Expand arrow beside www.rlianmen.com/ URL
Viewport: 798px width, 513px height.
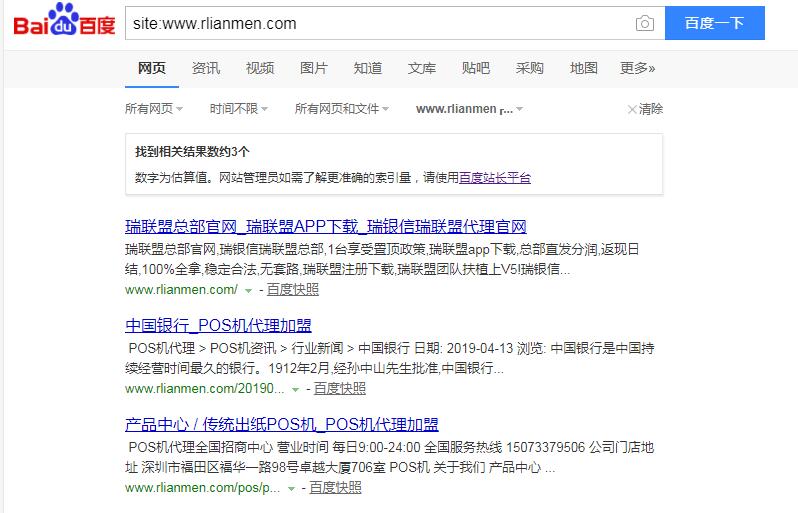tap(248, 291)
